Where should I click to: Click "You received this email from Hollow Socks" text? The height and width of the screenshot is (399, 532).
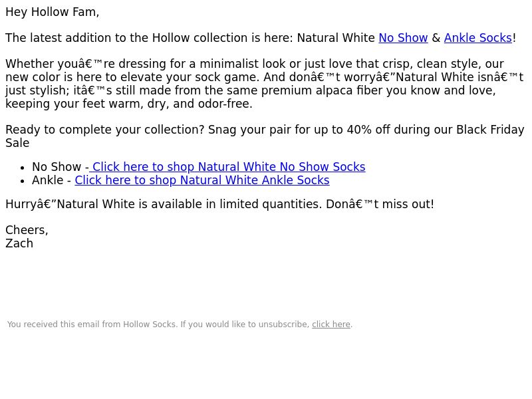[x=92, y=325]
